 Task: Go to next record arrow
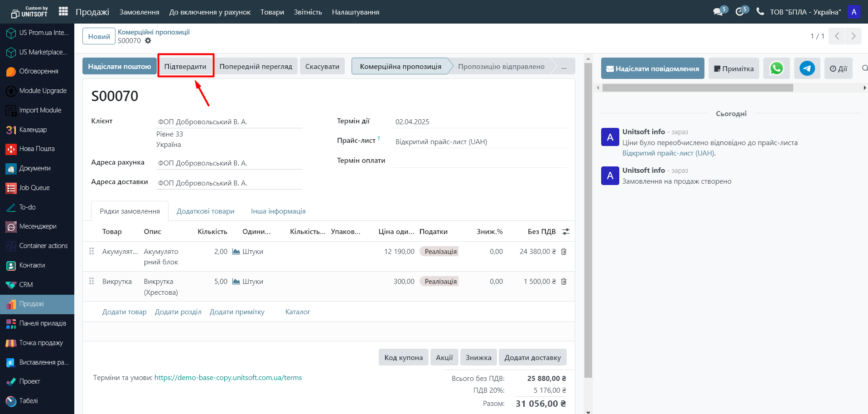tap(853, 36)
